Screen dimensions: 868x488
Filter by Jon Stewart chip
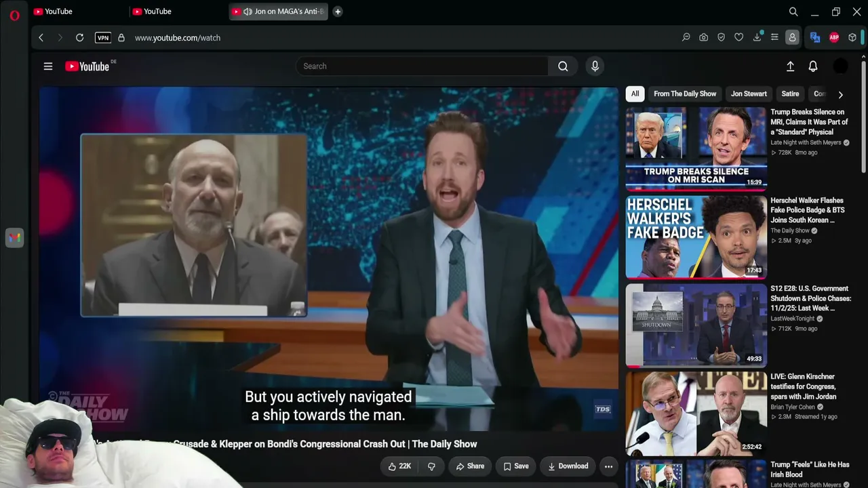click(x=749, y=94)
